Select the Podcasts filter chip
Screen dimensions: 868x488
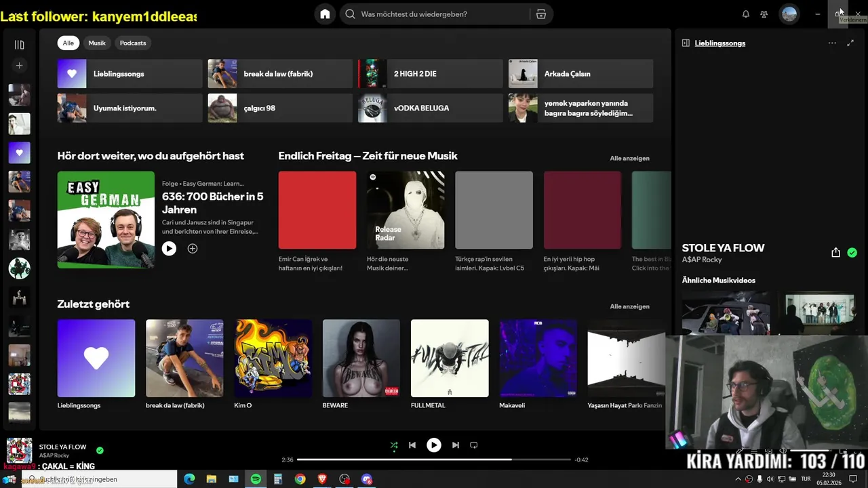click(133, 43)
